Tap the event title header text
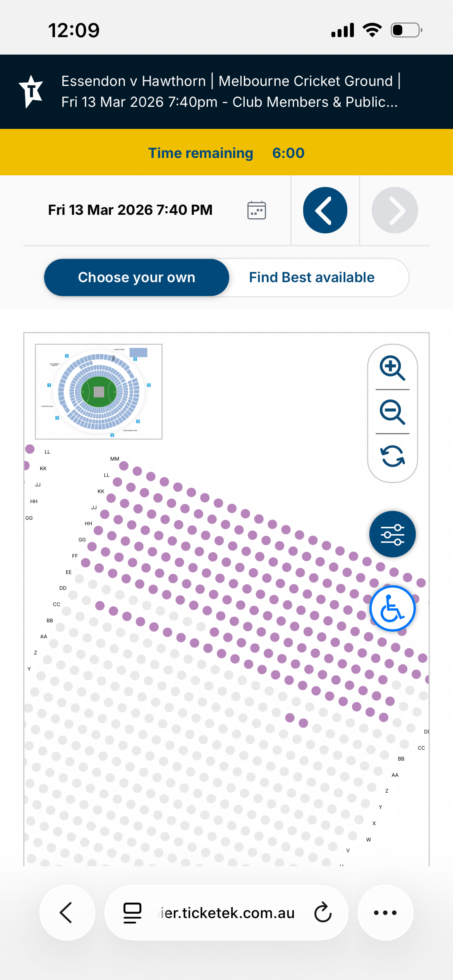Image resolution: width=453 pixels, height=980 pixels. 230,91
